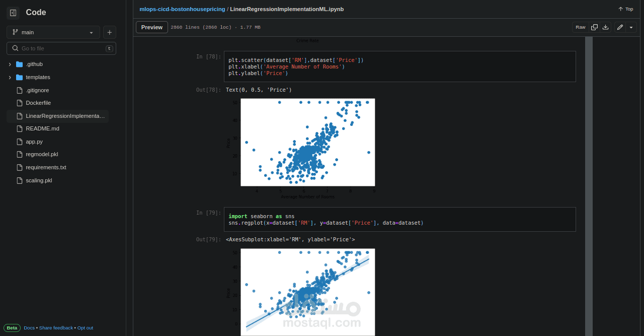This screenshot has width=644, height=336.
Task: Click the 2860 lines file info text
Action: coord(215,27)
